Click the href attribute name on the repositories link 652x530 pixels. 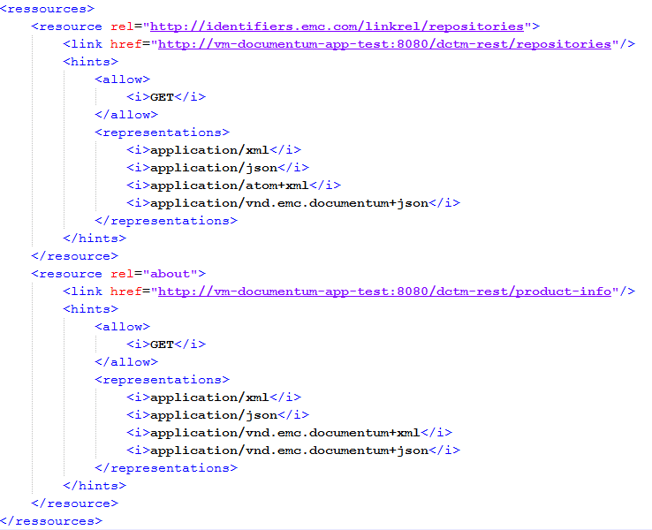pyautogui.click(x=126, y=44)
